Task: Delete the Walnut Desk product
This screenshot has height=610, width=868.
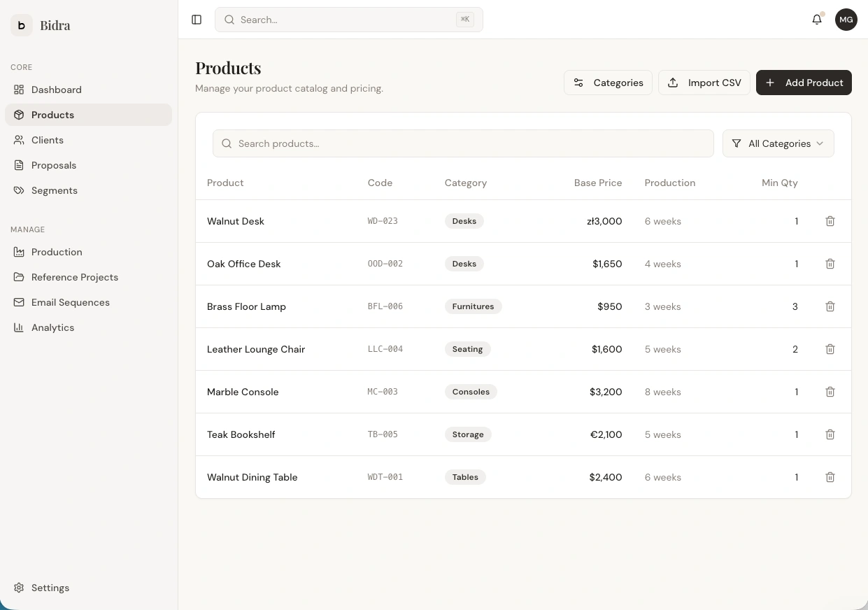Action: point(830,221)
